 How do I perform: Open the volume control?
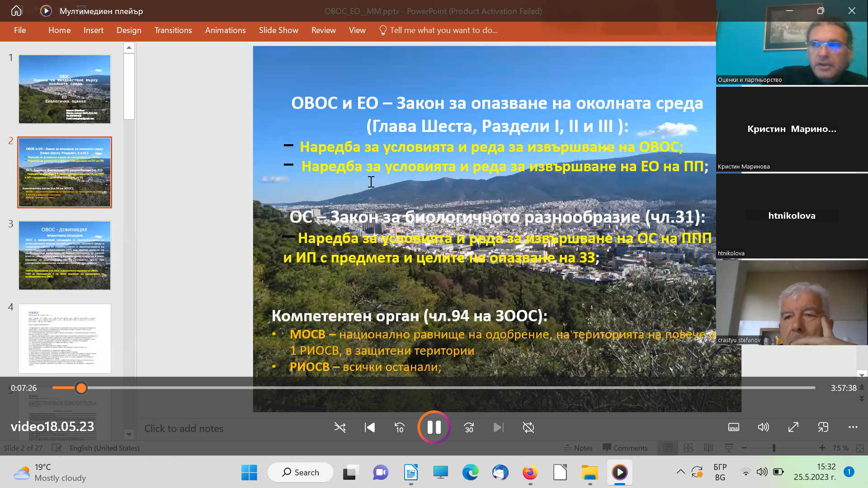(763, 427)
